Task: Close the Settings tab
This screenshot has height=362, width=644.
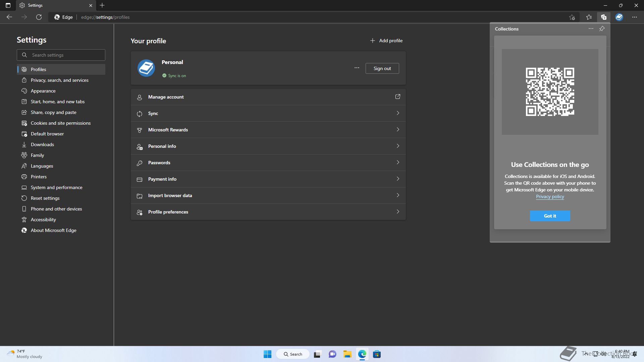Action: tap(91, 5)
